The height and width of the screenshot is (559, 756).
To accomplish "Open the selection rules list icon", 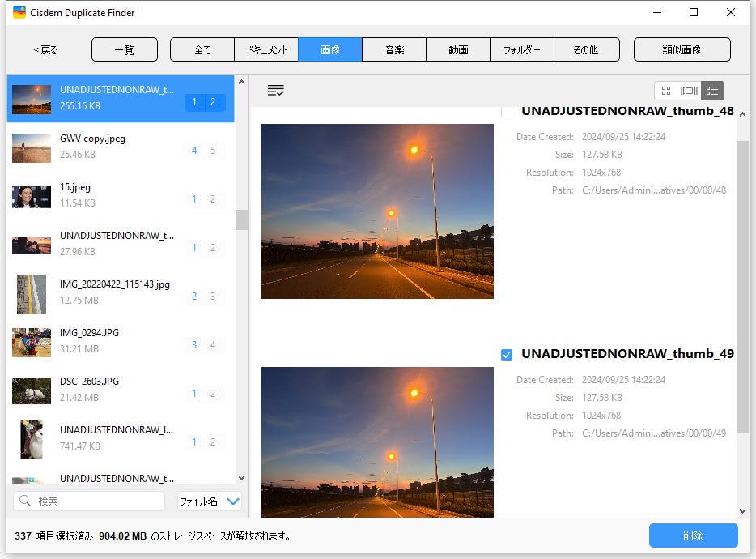I will [276, 91].
